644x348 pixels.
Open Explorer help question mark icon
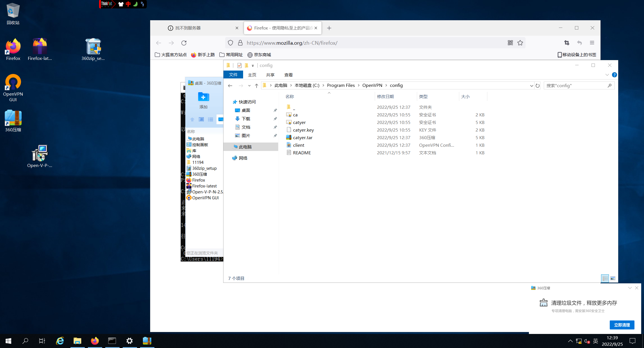[x=614, y=75]
